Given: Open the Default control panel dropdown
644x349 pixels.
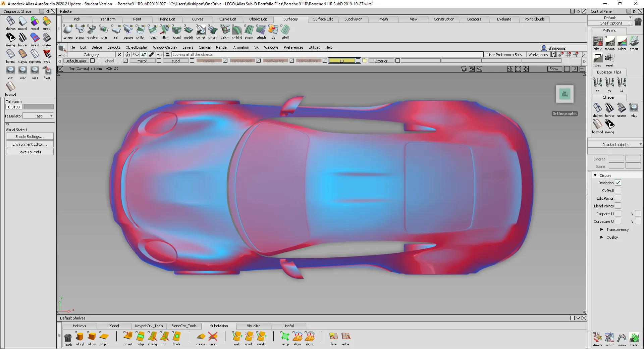Looking at the screenshot, I should tap(610, 17).
